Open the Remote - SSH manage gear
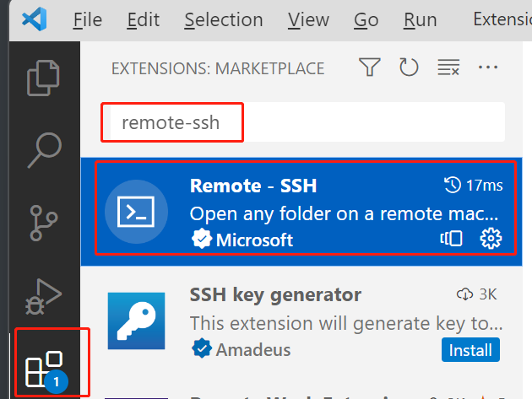The image size is (532, 399). tap(491, 239)
